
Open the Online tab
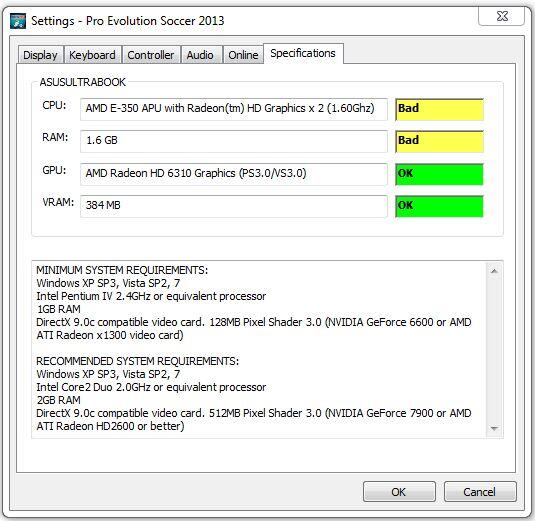[243, 55]
